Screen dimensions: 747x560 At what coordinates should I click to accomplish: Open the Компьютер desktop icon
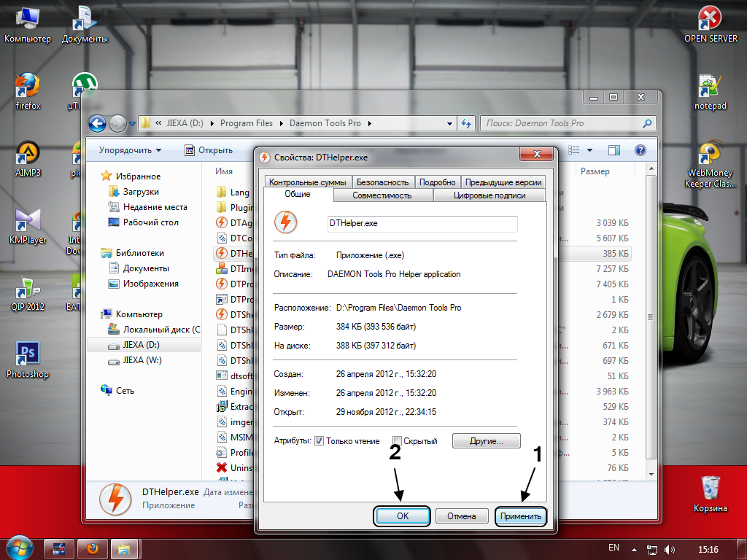coord(27,25)
